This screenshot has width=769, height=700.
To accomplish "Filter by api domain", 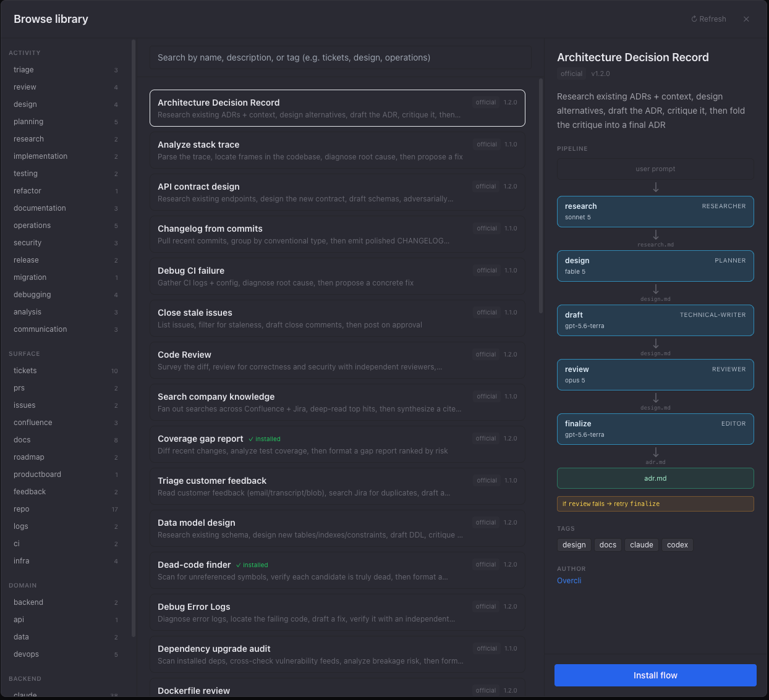I will [x=66, y=620].
